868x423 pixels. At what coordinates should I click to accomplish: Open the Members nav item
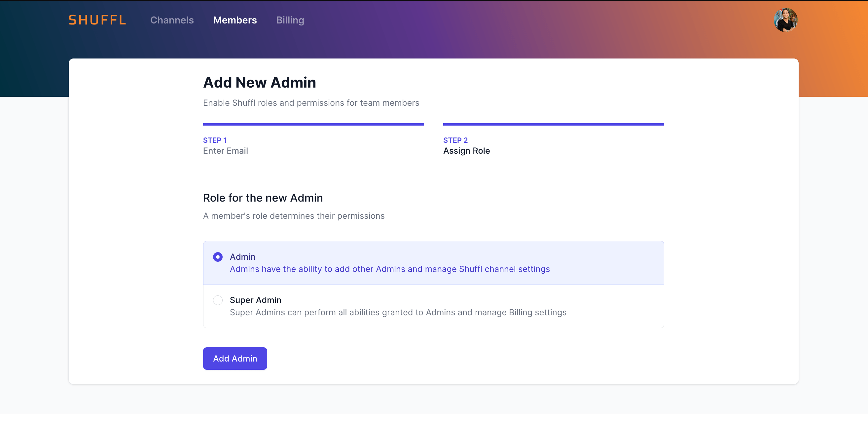tap(235, 20)
